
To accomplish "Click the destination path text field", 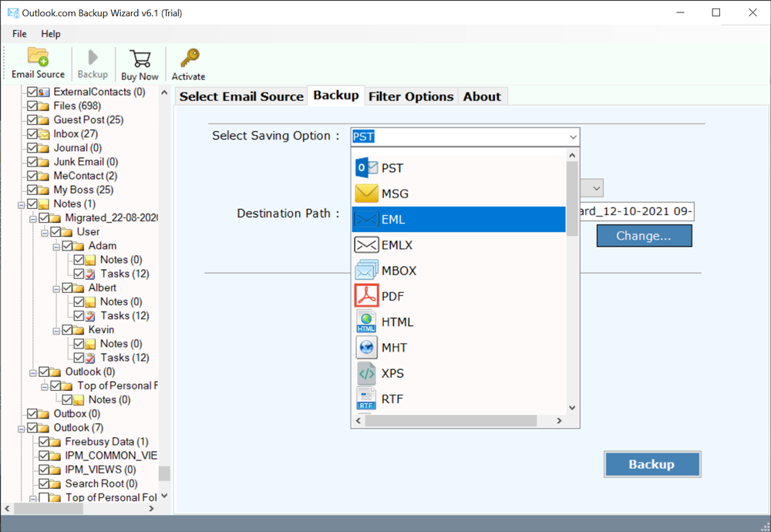I will pyautogui.click(x=637, y=211).
